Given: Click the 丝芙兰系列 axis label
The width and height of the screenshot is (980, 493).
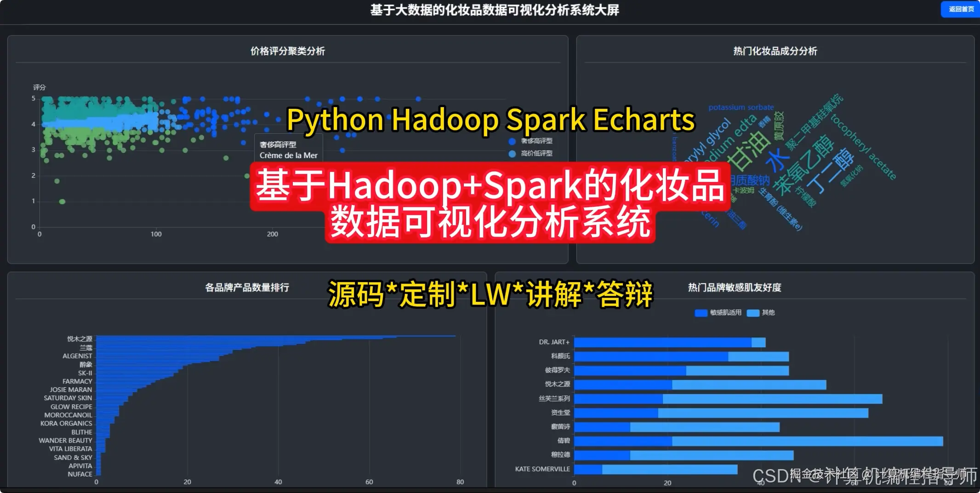Looking at the screenshot, I should pos(554,398).
